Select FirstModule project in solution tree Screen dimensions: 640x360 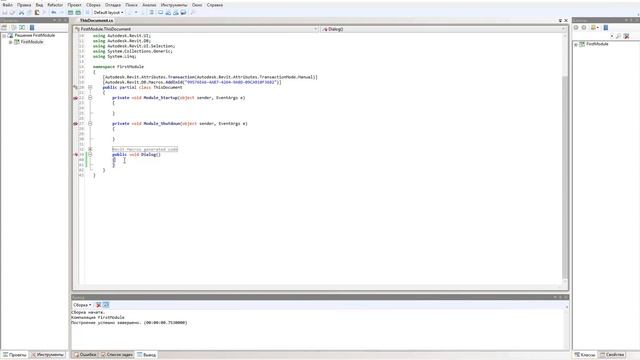coord(32,42)
